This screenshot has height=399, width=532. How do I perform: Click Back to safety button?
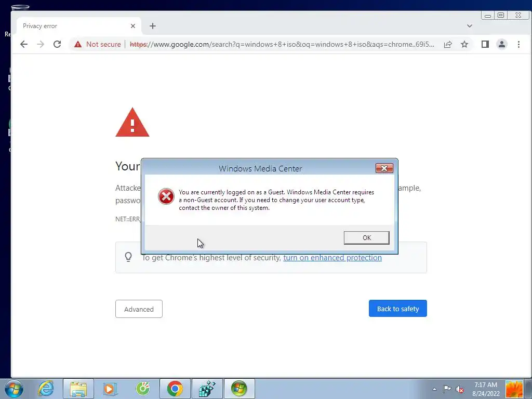click(397, 309)
